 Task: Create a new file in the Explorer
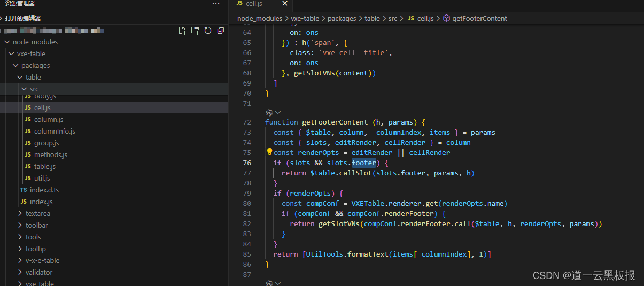tap(183, 30)
